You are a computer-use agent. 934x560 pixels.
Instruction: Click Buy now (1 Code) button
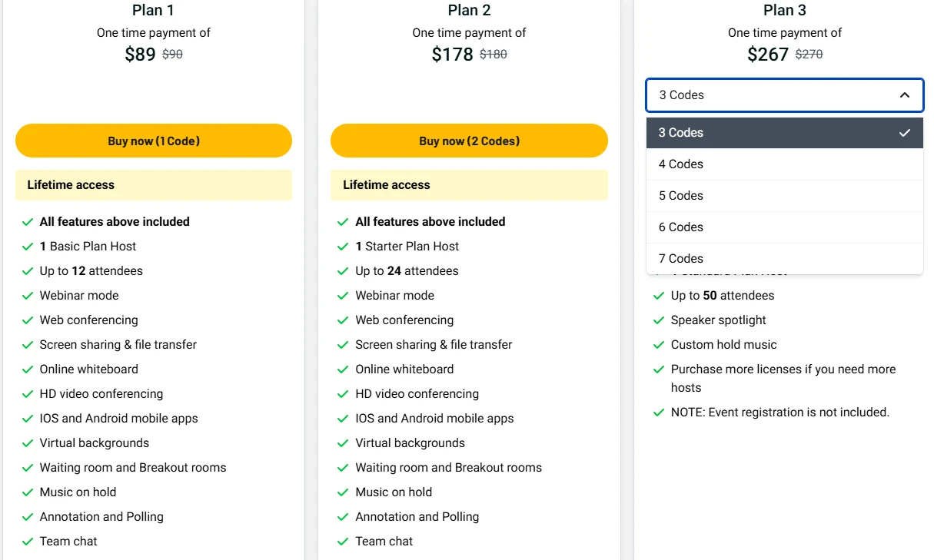tap(154, 141)
